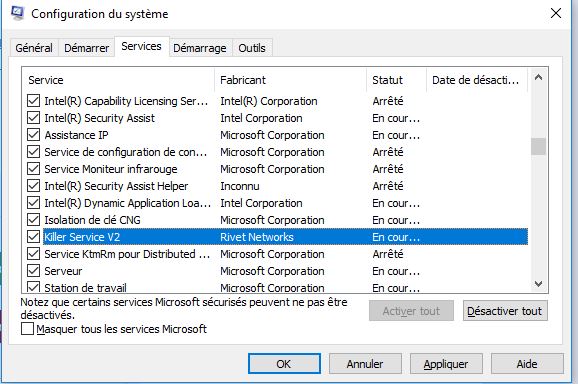
Task: Click Rivet Networks manufacturer cell
Action: point(257,237)
